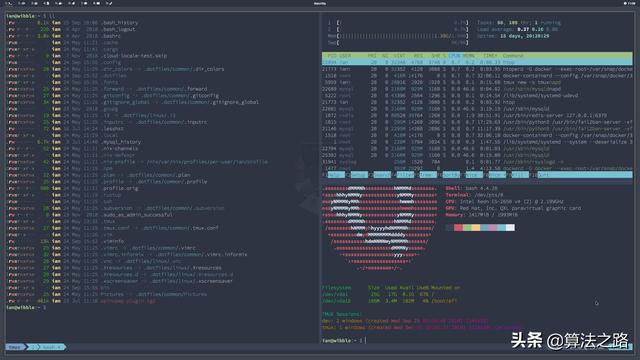Sort htop by the MEM% column header

click(x=469, y=56)
